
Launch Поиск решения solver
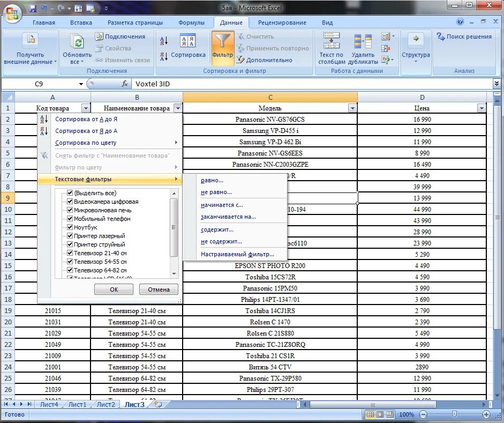[x=464, y=36]
